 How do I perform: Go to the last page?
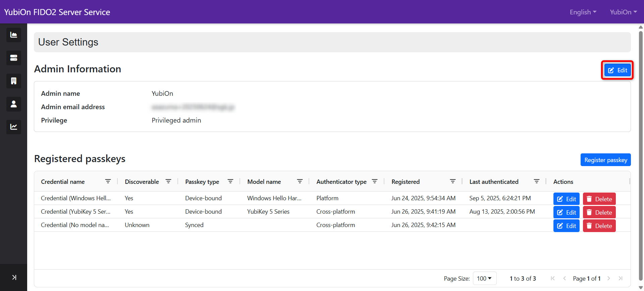click(x=621, y=278)
